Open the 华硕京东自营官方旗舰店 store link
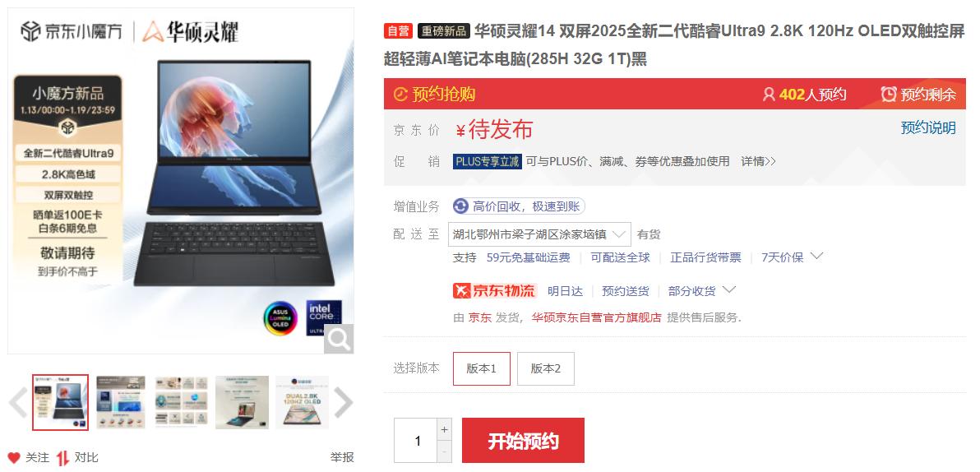Screen dimensions: 980x472 coord(596,317)
